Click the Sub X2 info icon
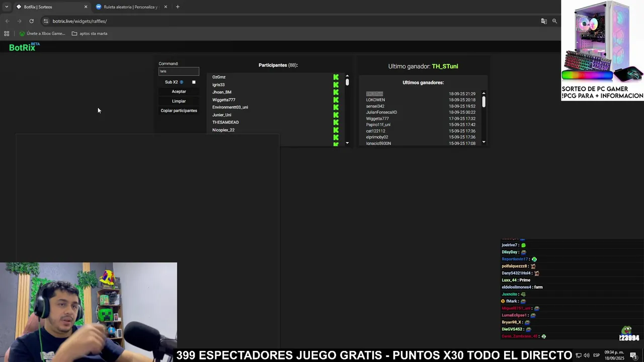 pyautogui.click(x=181, y=82)
